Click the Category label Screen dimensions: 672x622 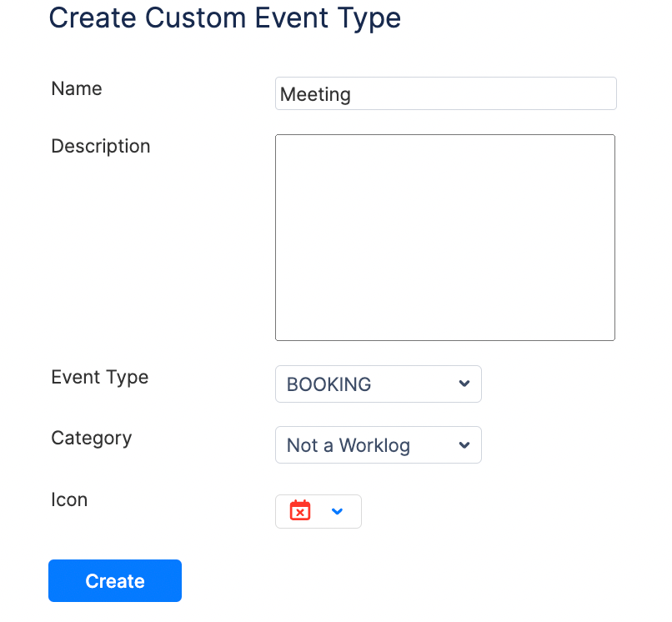tap(92, 438)
